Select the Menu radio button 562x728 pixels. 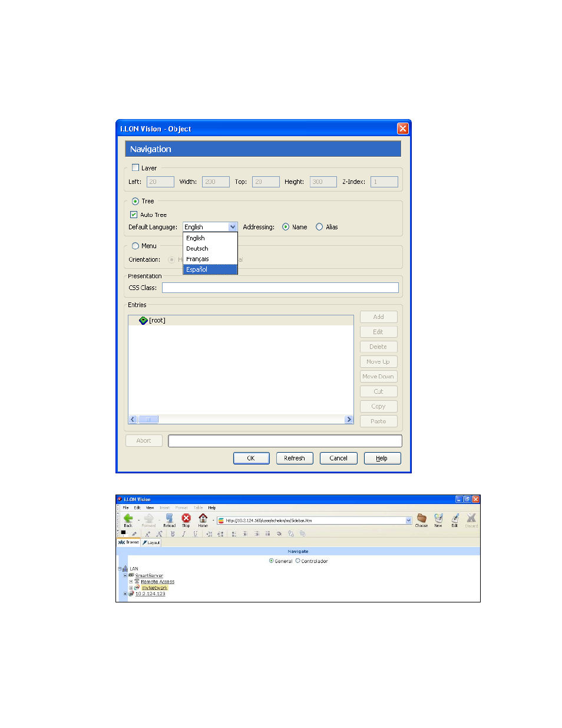pyautogui.click(x=135, y=246)
